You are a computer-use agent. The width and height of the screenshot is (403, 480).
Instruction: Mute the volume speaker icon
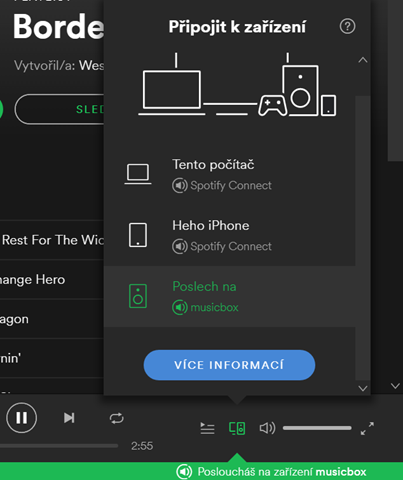(x=267, y=428)
